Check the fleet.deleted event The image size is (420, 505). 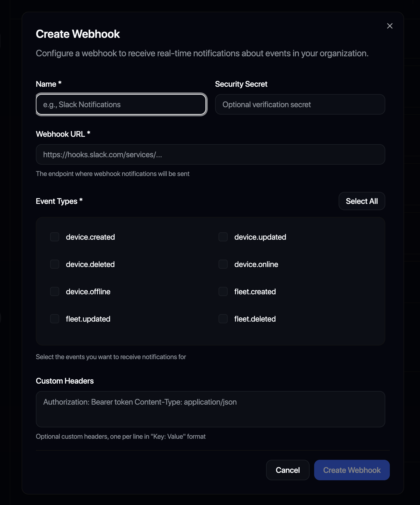click(223, 319)
